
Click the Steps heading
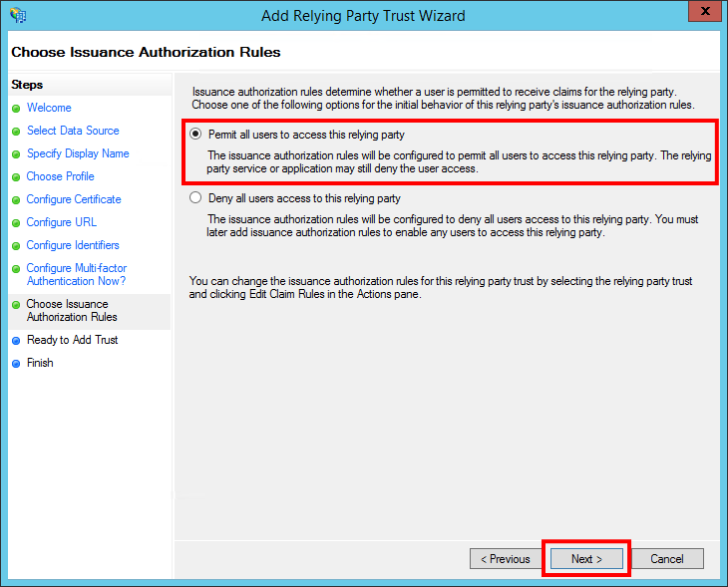27,85
